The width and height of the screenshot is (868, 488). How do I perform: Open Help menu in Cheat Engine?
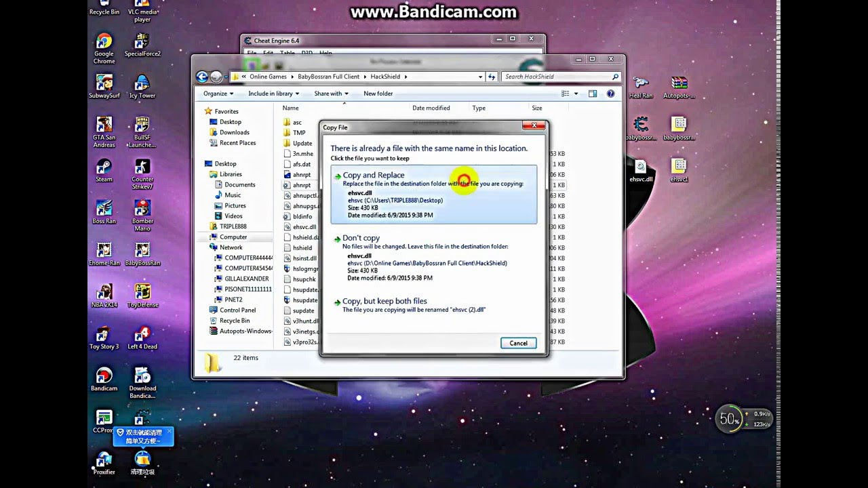(x=325, y=53)
